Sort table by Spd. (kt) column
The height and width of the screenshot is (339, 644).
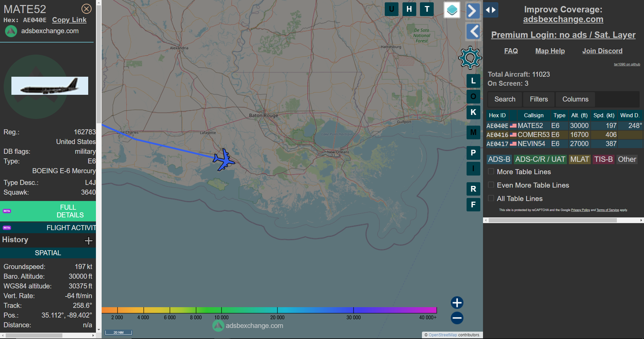pos(604,115)
